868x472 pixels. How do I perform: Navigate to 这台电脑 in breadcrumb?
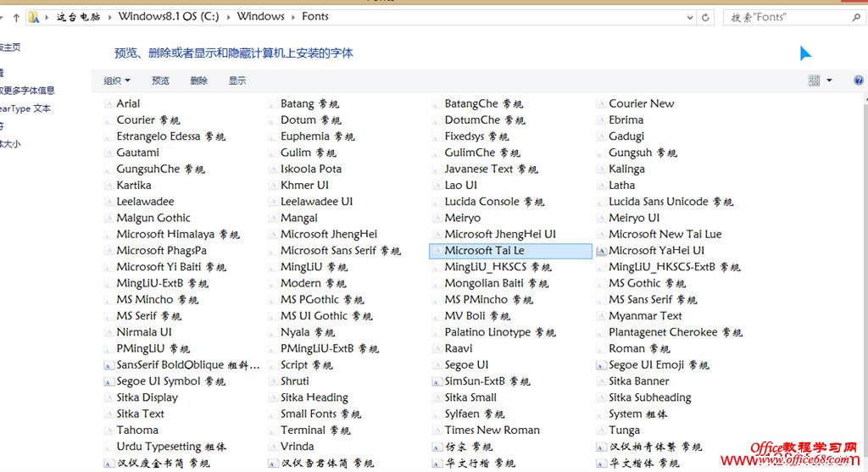(79, 17)
